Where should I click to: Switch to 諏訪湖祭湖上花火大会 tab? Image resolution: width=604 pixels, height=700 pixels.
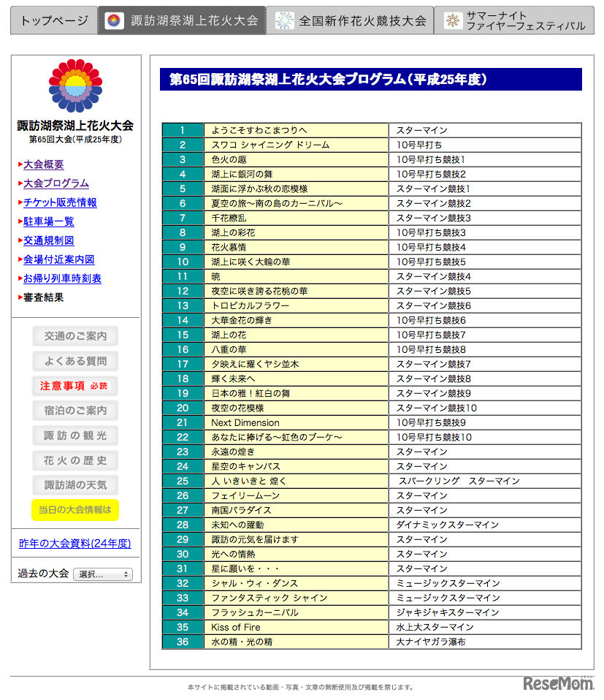(182, 20)
